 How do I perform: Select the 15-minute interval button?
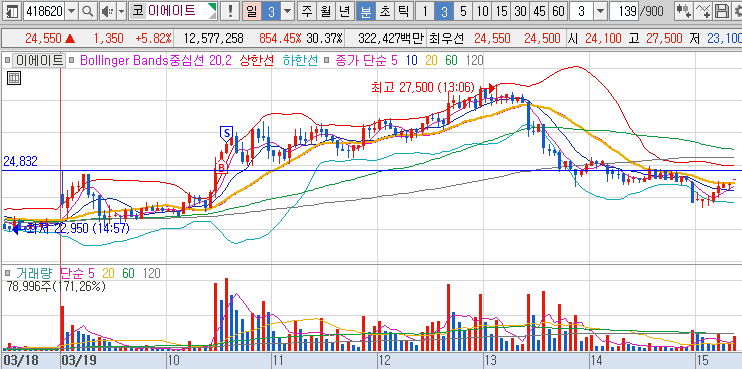(x=502, y=11)
